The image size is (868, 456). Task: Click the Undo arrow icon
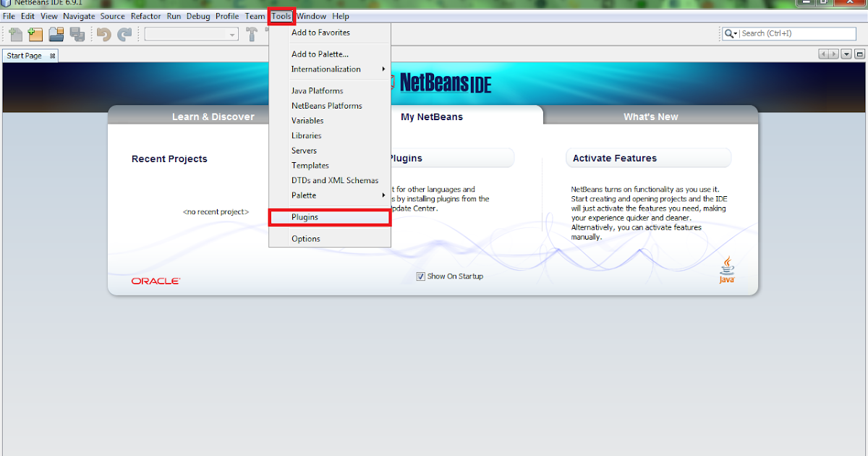[104, 34]
